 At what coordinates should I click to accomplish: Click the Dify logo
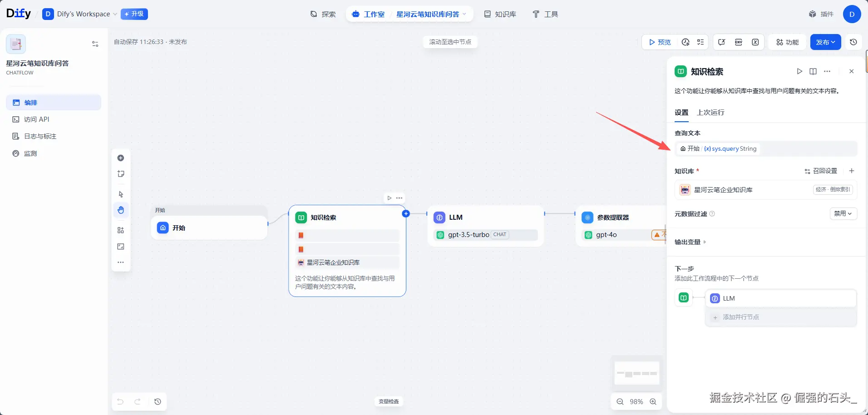pos(19,14)
